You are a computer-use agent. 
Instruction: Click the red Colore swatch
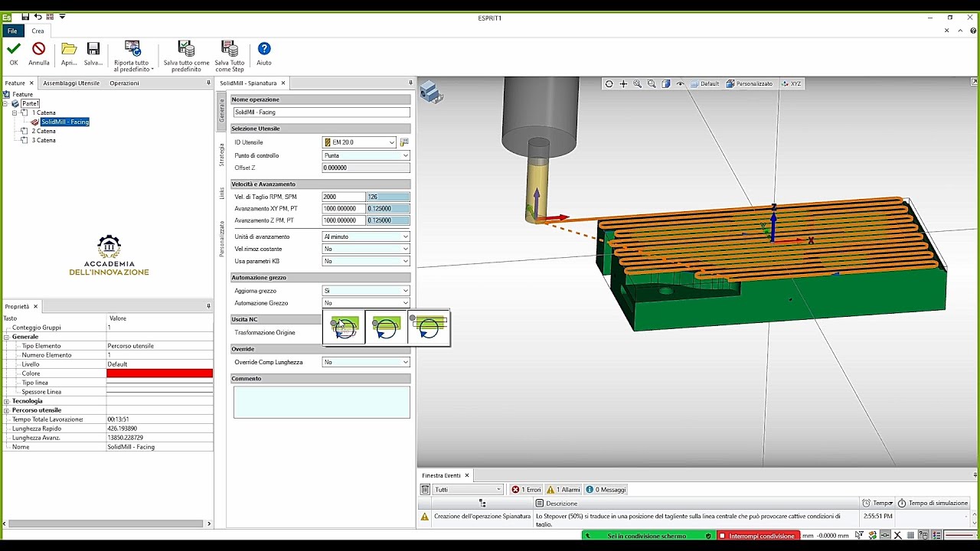point(159,373)
